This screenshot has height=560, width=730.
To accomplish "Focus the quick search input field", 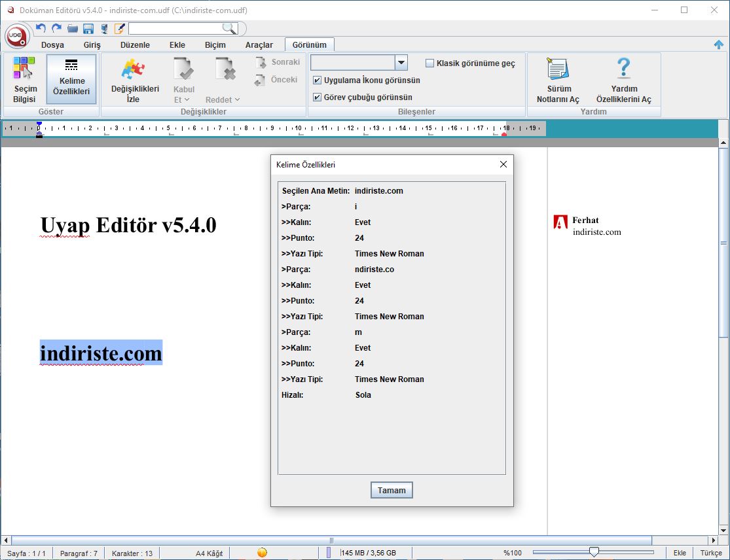I will point(175,29).
